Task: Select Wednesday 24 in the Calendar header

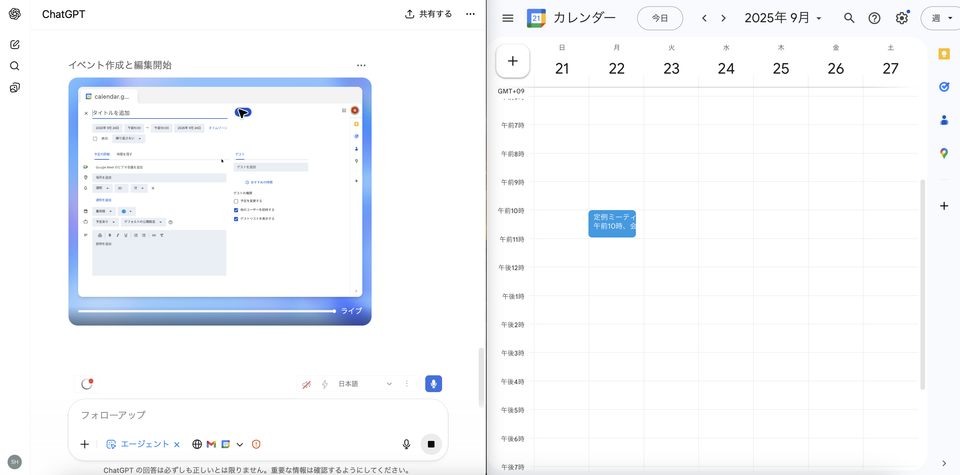Action: pyautogui.click(x=726, y=69)
